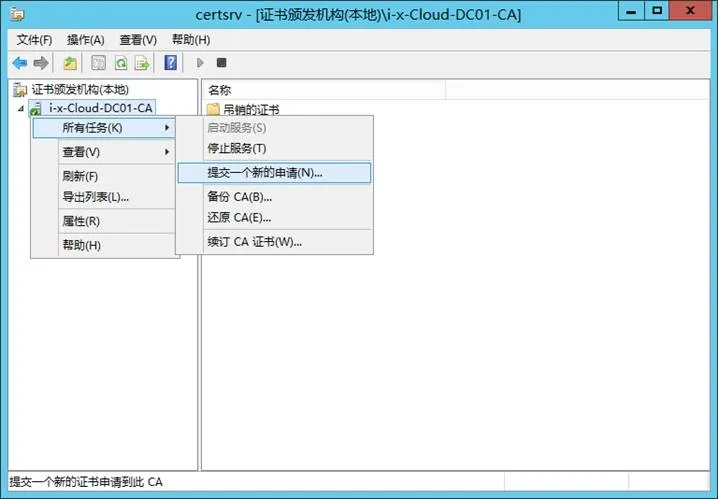Open 属性(R) from context menu
The height and width of the screenshot is (499, 718).
[104, 221]
